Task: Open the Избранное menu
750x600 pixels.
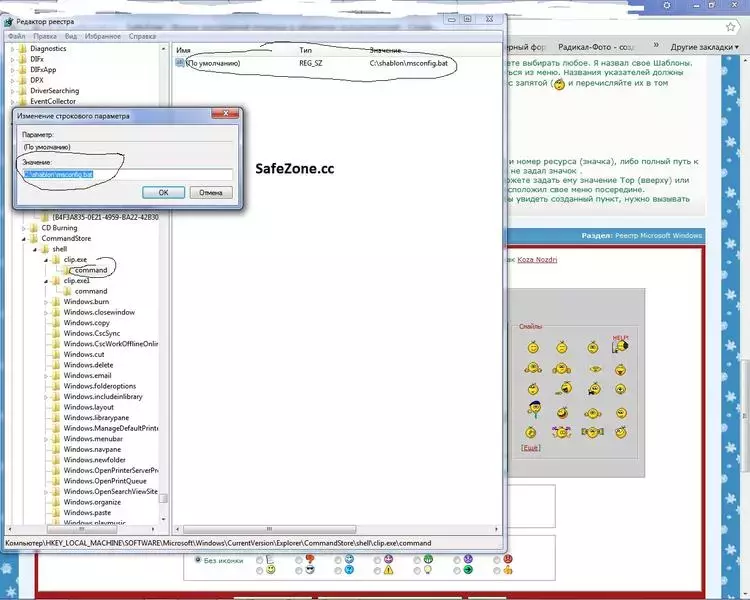Action: (103, 36)
